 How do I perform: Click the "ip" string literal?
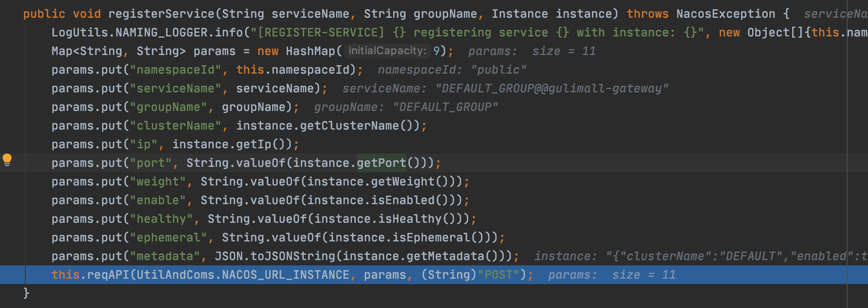coord(144,144)
